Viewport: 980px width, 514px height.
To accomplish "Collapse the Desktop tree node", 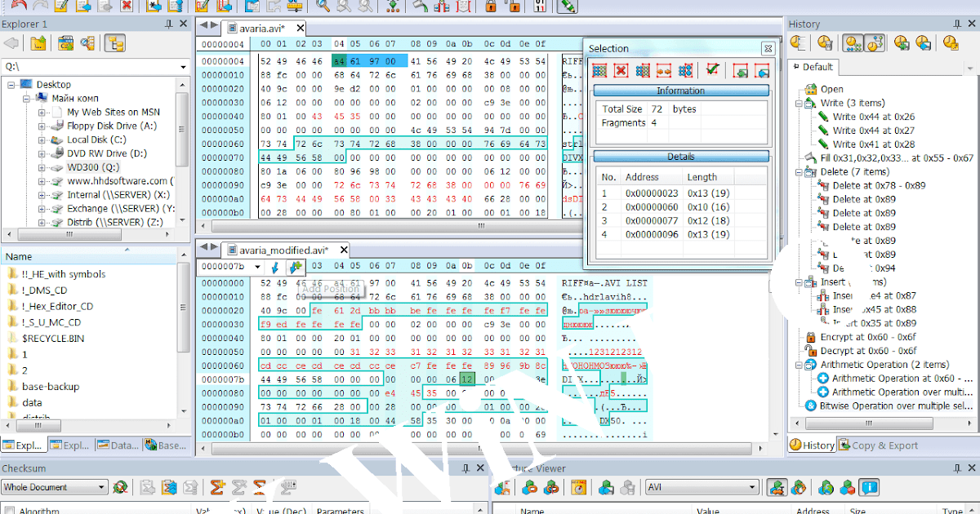I will point(12,84).
